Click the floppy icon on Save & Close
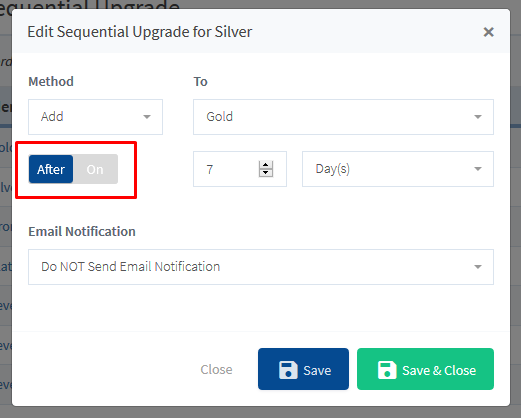Viewport: 521px width, 418px height. pos(387,370)
